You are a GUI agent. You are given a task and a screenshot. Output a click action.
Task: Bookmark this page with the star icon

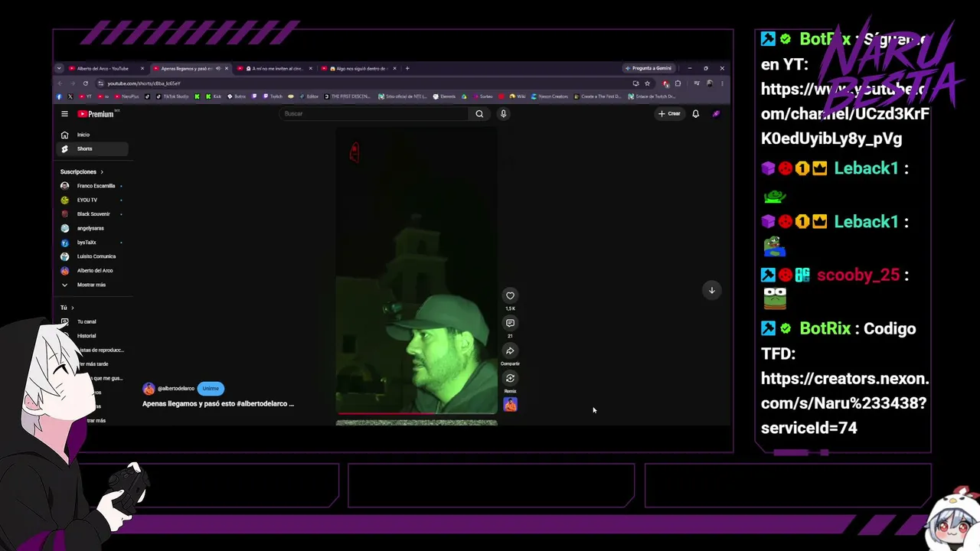(x=647, y=83)
